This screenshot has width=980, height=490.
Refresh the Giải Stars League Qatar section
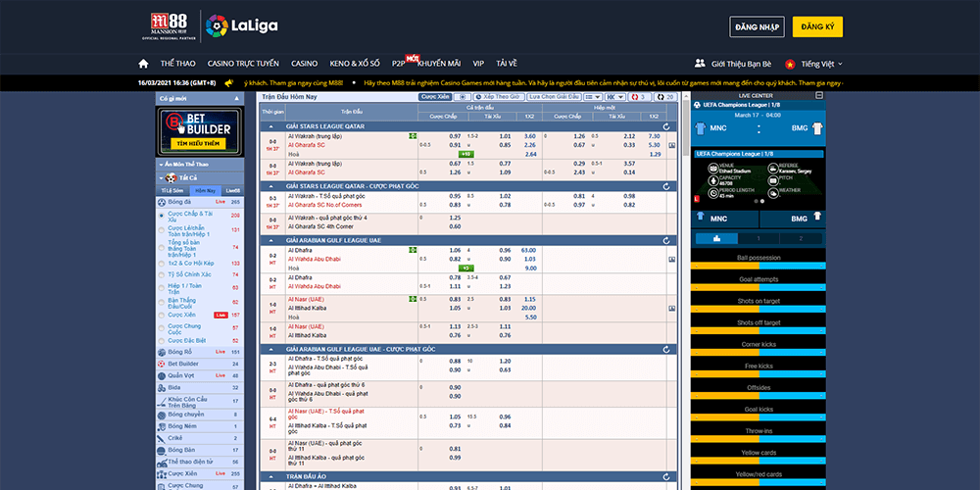pyautogui.click(x=666, y=127)
